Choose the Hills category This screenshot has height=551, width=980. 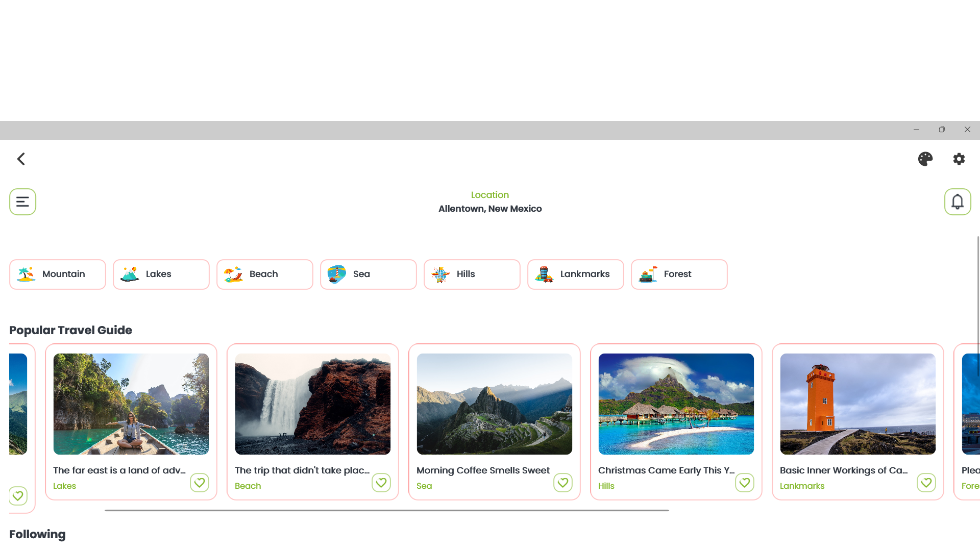[472, 274]
